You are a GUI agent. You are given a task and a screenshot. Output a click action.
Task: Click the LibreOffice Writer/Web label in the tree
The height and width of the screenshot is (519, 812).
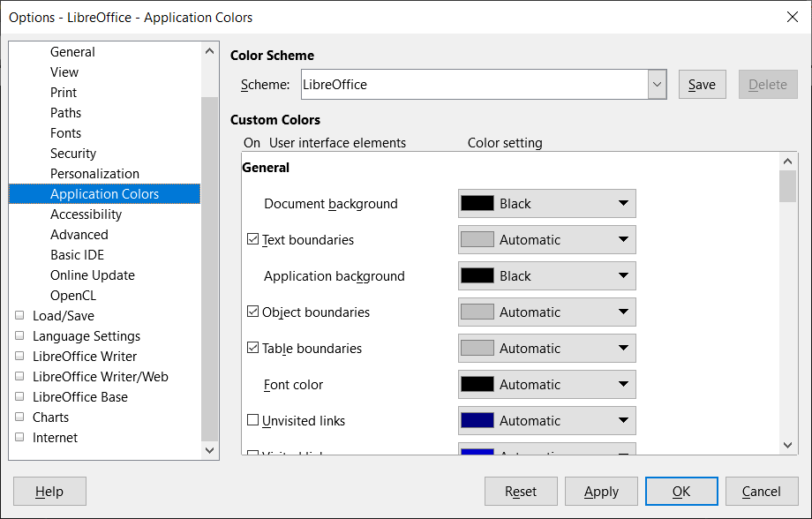tap(101, 377)
